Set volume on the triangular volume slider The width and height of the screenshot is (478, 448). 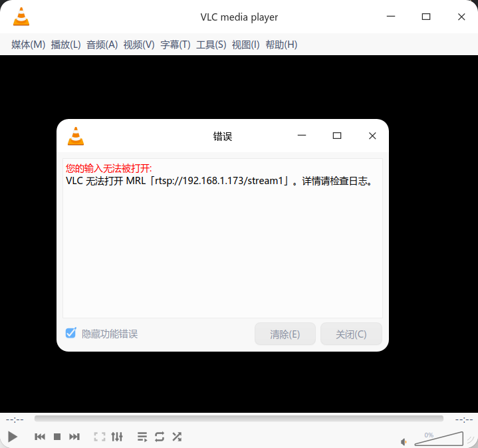[x=439, y=438]
